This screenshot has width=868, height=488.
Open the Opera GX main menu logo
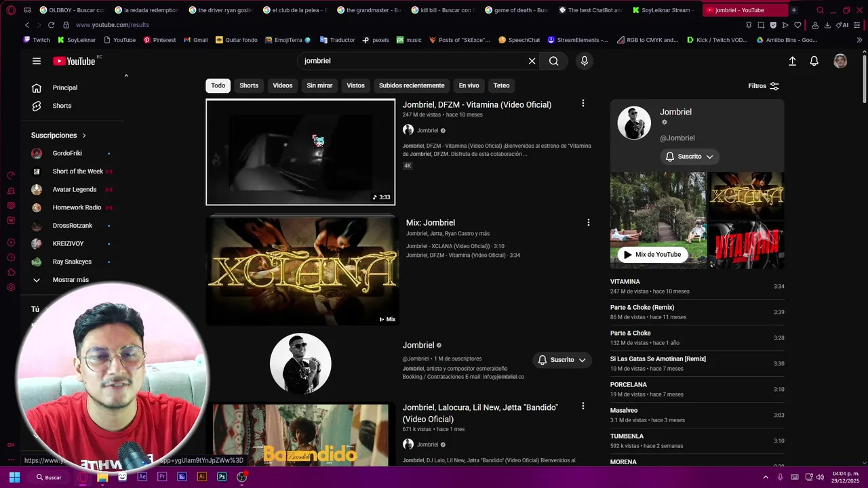click(x=11, y=10)
